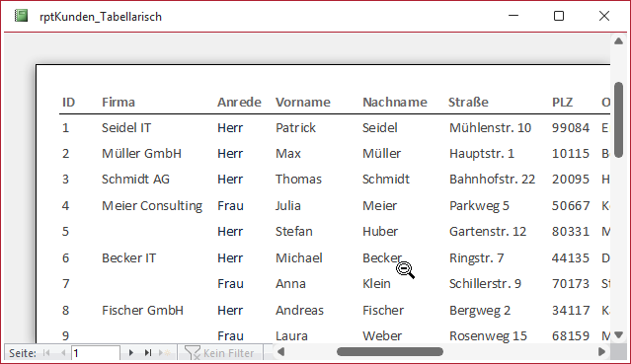Screen dimensions: 631x364
Task: Click the ID column header
Action: [68, 103]
